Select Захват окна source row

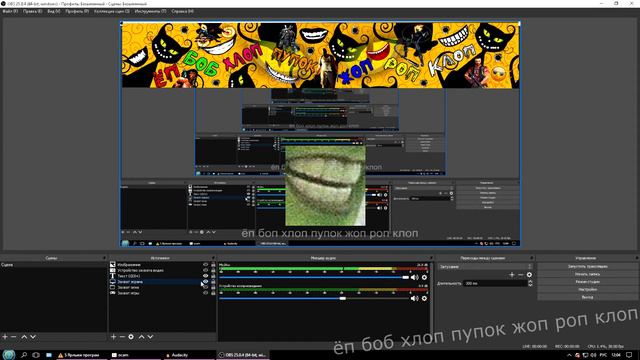click(162, 287)
